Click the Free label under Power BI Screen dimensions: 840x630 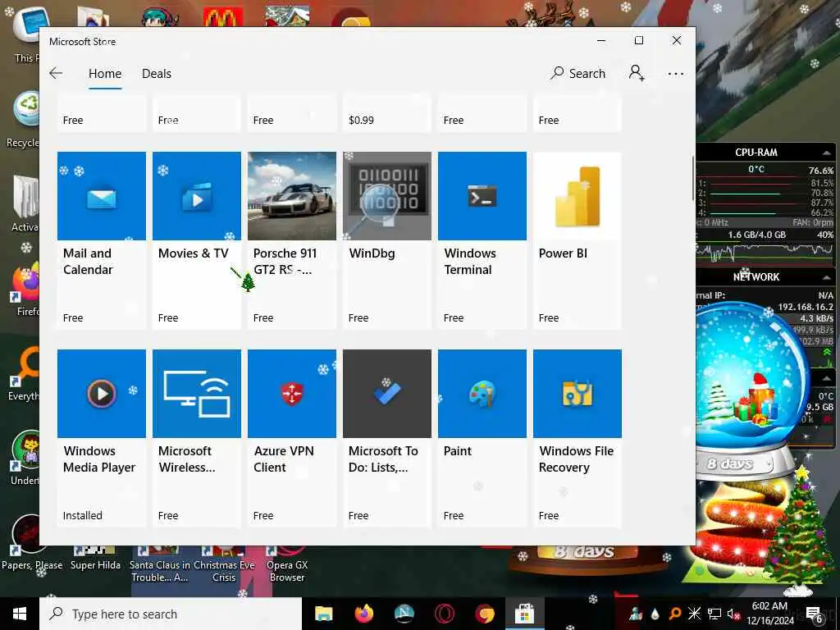coord(549,317)
